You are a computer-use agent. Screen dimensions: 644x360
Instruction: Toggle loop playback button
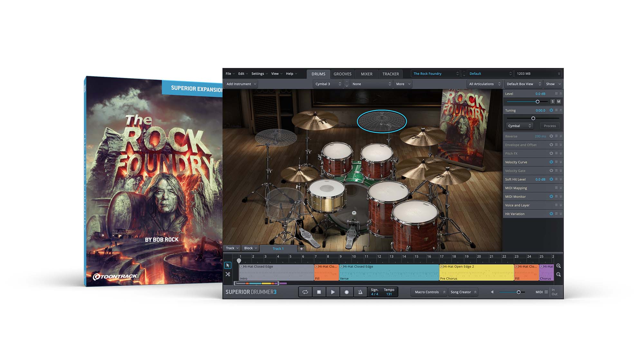(x=305, y=292)
